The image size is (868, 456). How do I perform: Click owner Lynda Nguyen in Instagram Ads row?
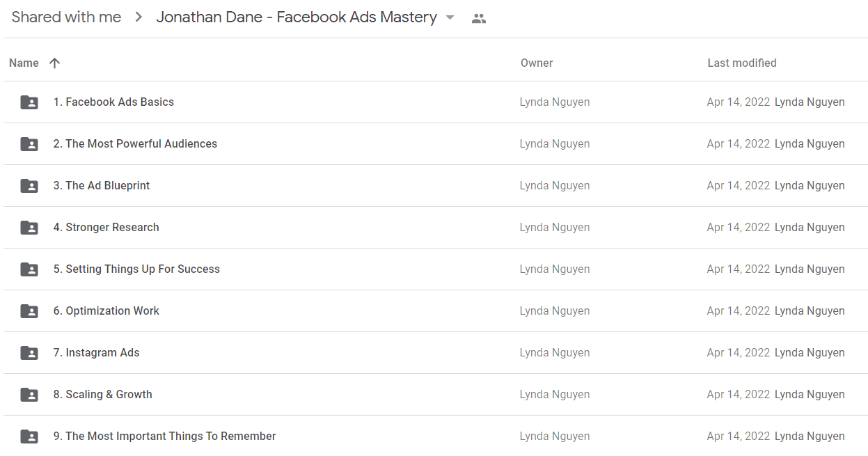coord(555,352)
